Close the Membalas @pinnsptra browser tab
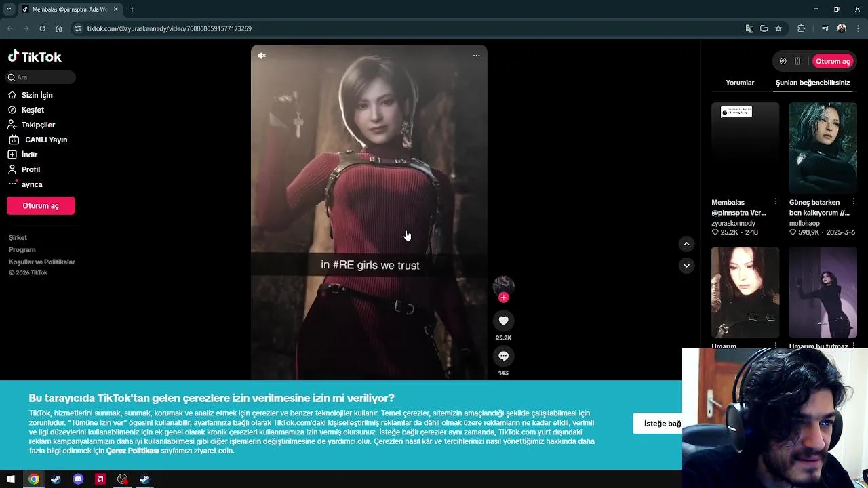This screenshot has height=488, width=868. click(x=115, y=9)
